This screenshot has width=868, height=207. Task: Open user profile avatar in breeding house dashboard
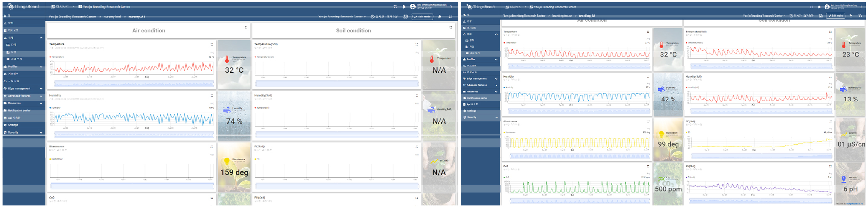click(x=827, y=7)
